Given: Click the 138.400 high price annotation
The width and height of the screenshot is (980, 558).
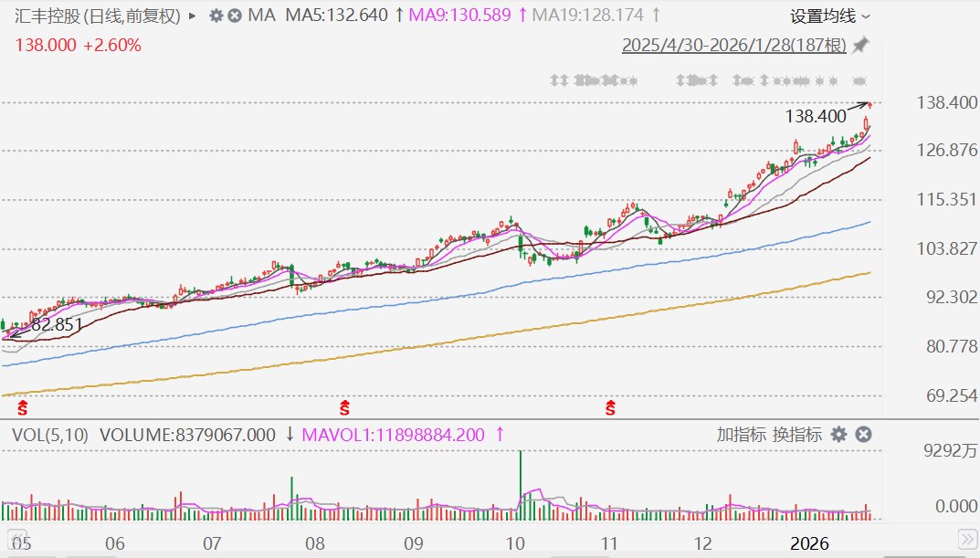Looking at the screenshot, I should tap(816, 116).
